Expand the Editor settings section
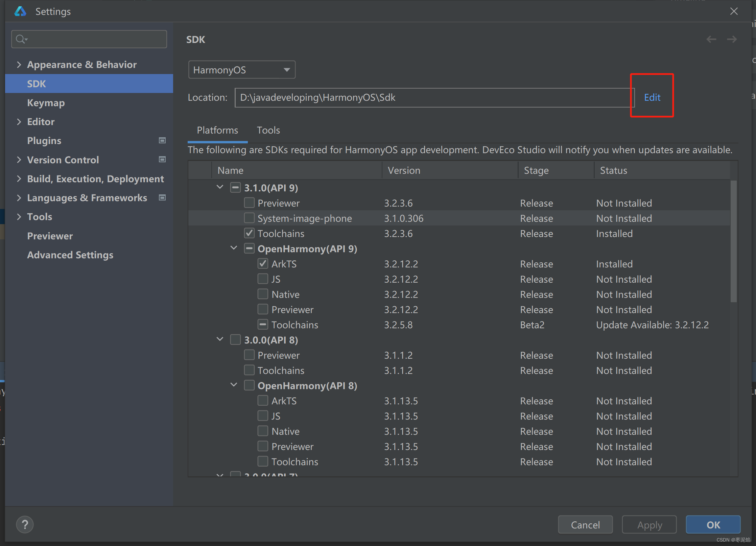The image size is (756, 546). [x=19, y=121]
